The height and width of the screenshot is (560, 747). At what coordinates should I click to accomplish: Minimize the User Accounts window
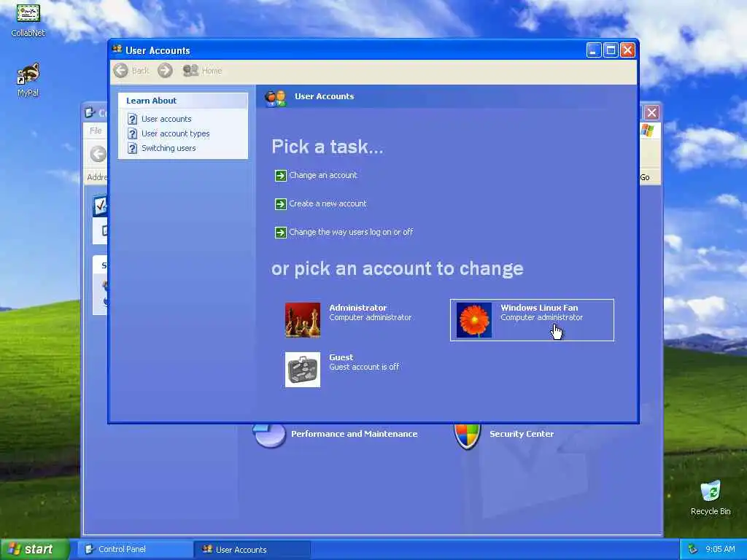point(594,50)
